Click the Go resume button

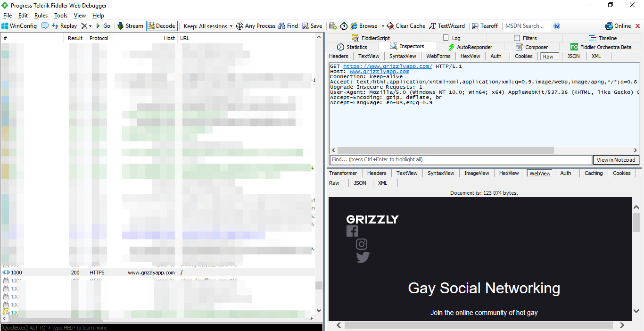click(x=103, y=26)
